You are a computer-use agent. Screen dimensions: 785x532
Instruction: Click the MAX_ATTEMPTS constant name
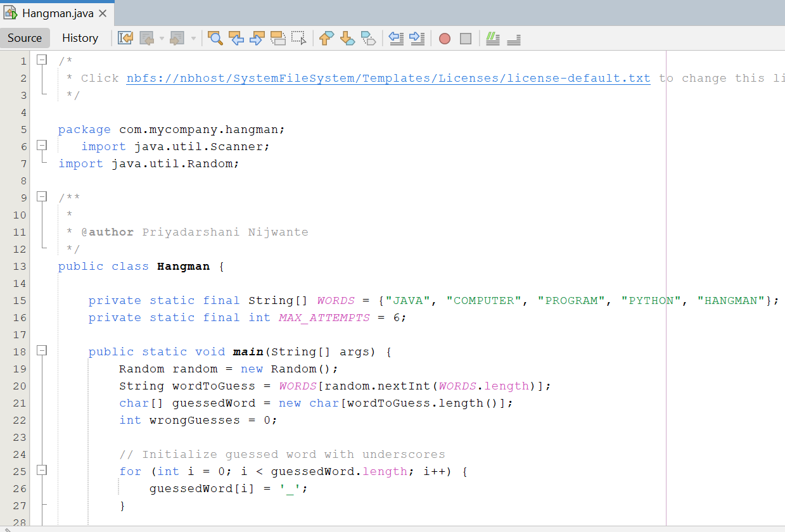(x=324, y=317)
